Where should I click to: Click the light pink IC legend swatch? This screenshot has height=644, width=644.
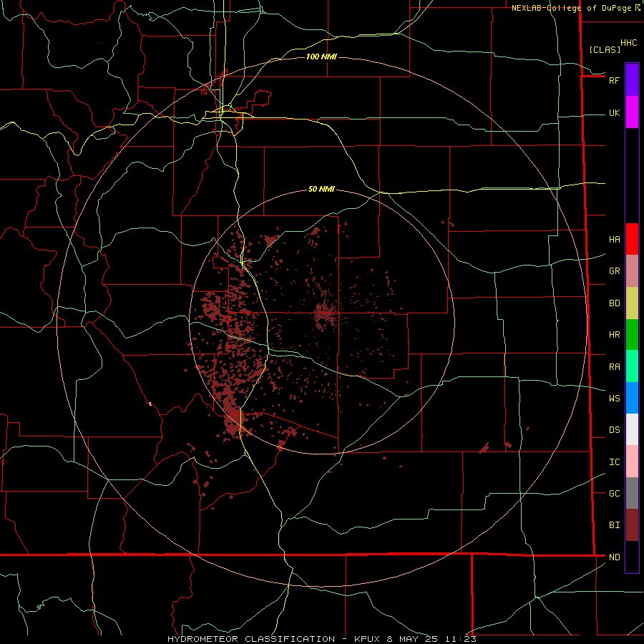(632, 462)
